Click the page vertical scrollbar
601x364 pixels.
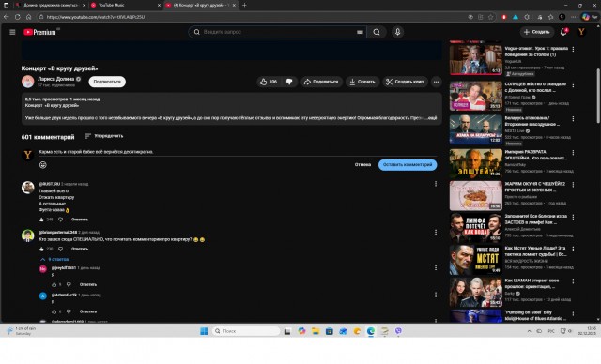click(598, 96)
